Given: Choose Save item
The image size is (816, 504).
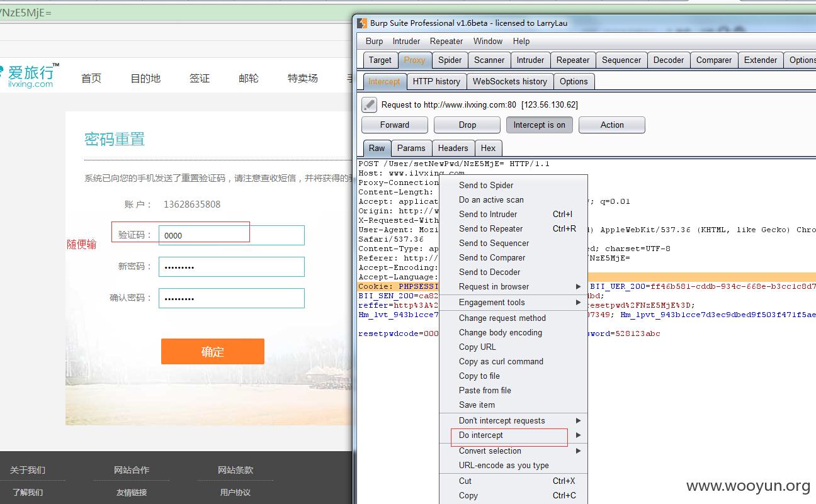Looking at the screenshot, I should (513, 405).
